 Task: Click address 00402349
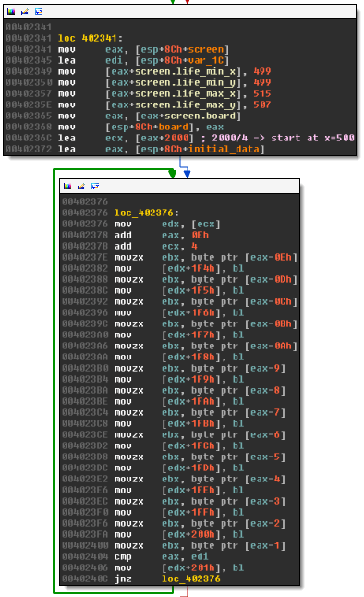29,71
